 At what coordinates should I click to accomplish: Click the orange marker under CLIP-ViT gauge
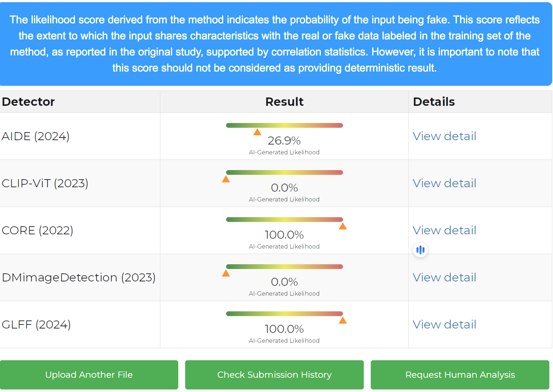coord(226,179)
